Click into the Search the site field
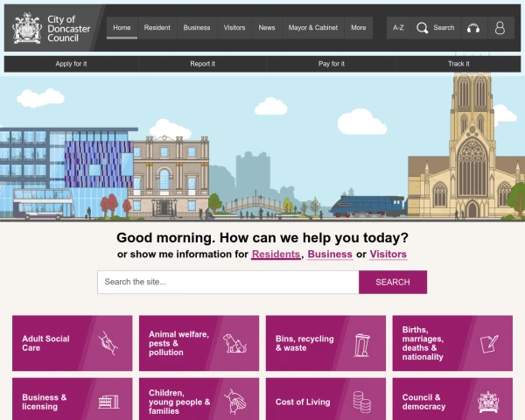The width and height of the screenshot is (525, 420). tap(227, 282)
